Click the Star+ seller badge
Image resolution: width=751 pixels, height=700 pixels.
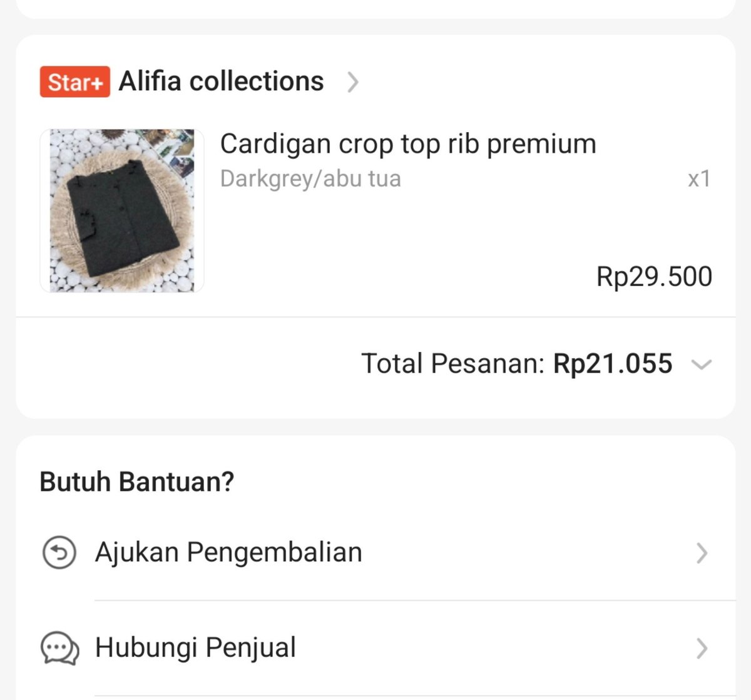click(75, 82)
